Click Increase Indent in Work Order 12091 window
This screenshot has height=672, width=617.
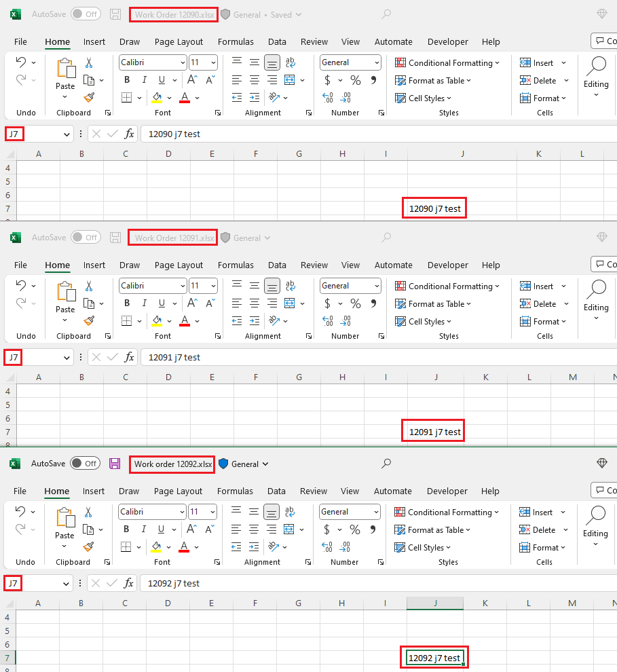(x=255, y=321)
